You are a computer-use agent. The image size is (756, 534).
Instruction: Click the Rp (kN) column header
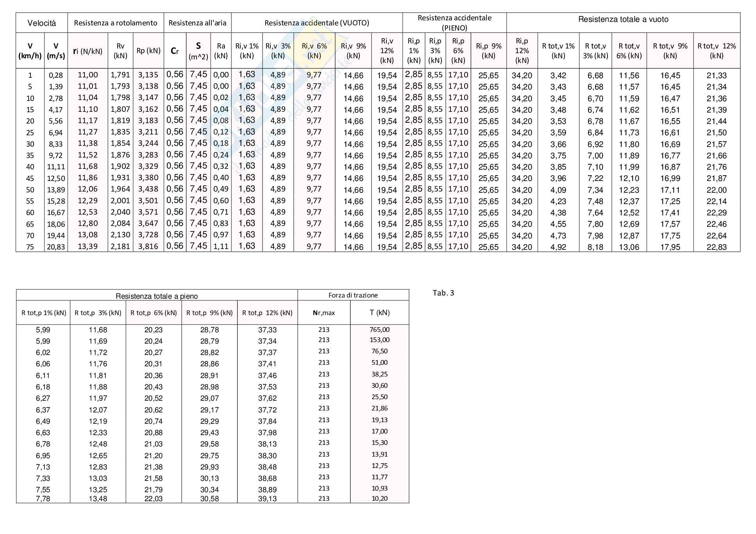coord(148,51)
